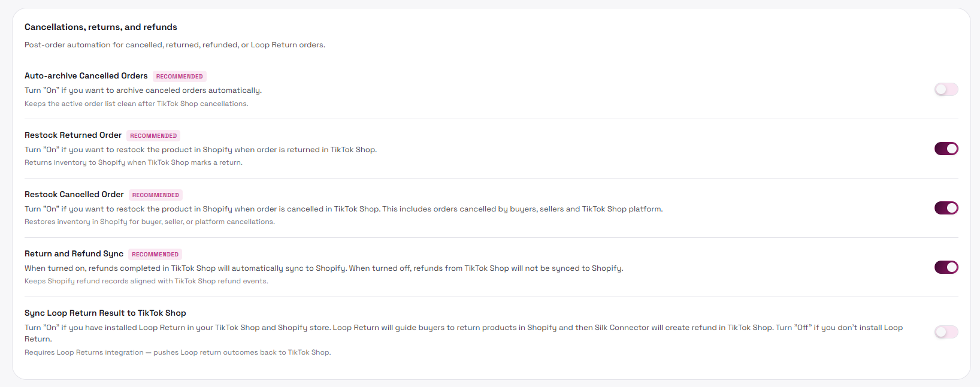
Task: Click the heading 'Cancellations, returns, and refunds'
Action: point(101,27)
